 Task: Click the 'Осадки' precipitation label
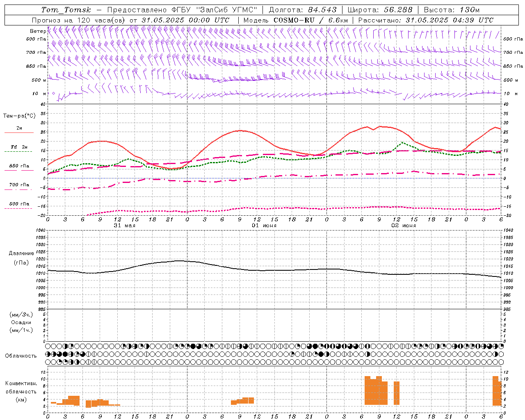21,322
